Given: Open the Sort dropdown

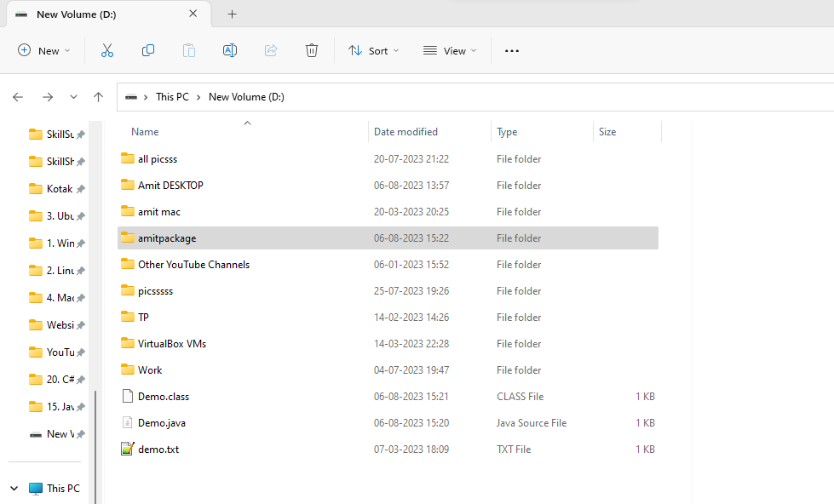Looking at the screenshot, I should [x=373, y=50].
